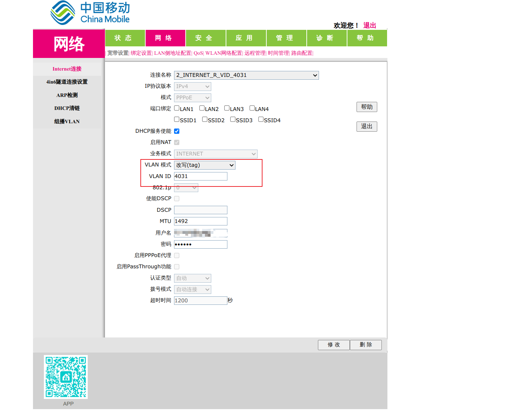Click the 修改 button

(334, 345)
